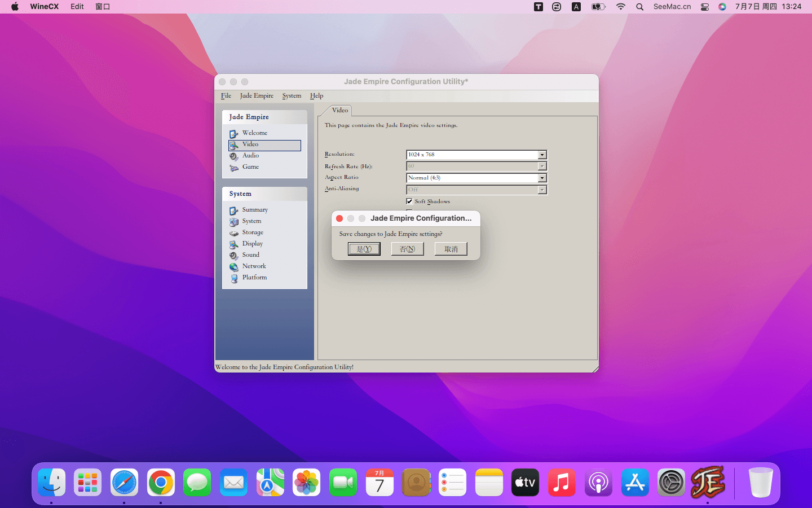Click the Sound speaker icon
The width and height of the screenshot is (812, 508).
pyautogui.click(x=233, y=256)
